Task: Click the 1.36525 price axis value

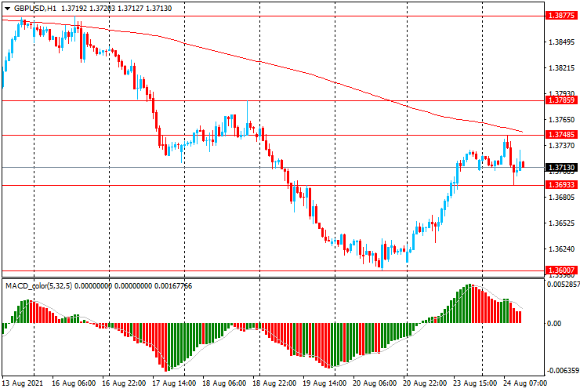Action: click(x=562, y=223)
